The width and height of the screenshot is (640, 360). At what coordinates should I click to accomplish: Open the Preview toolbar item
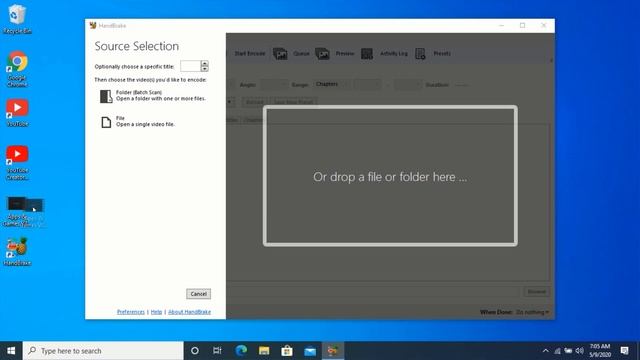(345, 53)
